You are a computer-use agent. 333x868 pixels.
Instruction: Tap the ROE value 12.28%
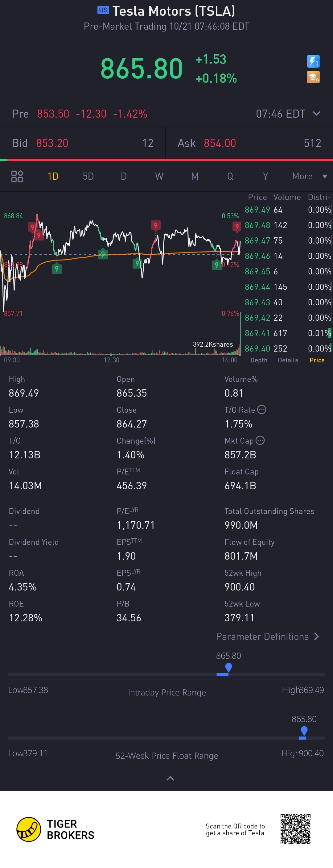pos(25,618)
